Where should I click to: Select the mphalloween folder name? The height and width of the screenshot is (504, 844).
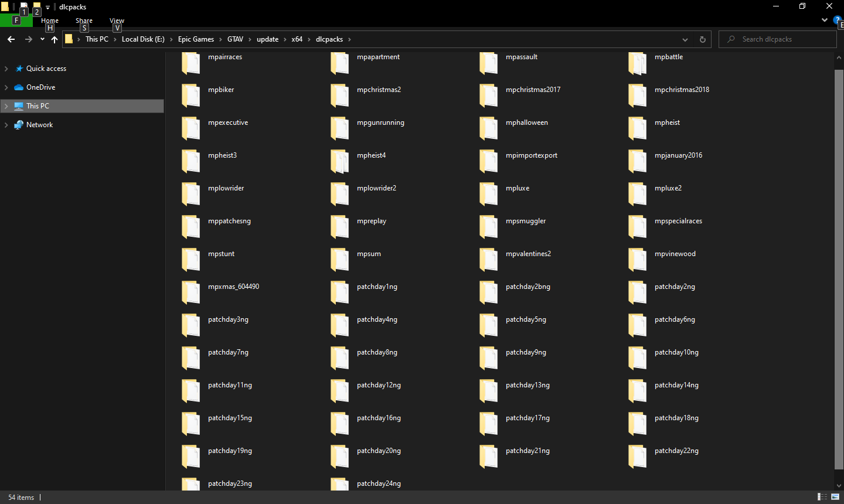coord(526,122)
